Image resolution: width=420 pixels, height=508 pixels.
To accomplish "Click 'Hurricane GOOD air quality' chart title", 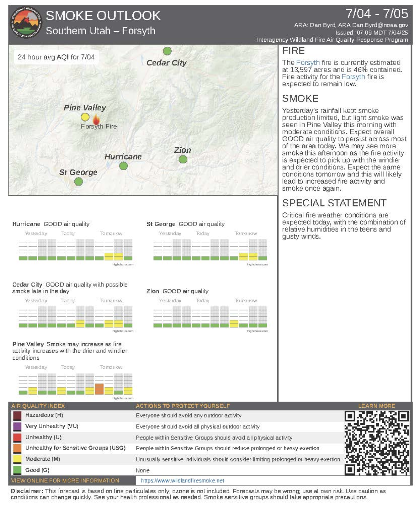I will 51,224.
